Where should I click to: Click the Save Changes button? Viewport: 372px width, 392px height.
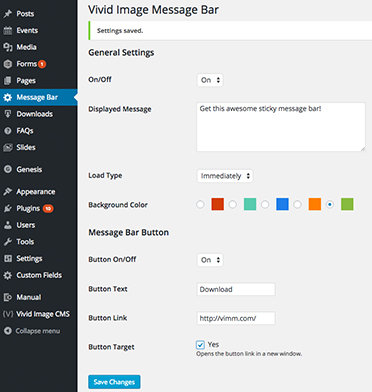tap(114, 382)
